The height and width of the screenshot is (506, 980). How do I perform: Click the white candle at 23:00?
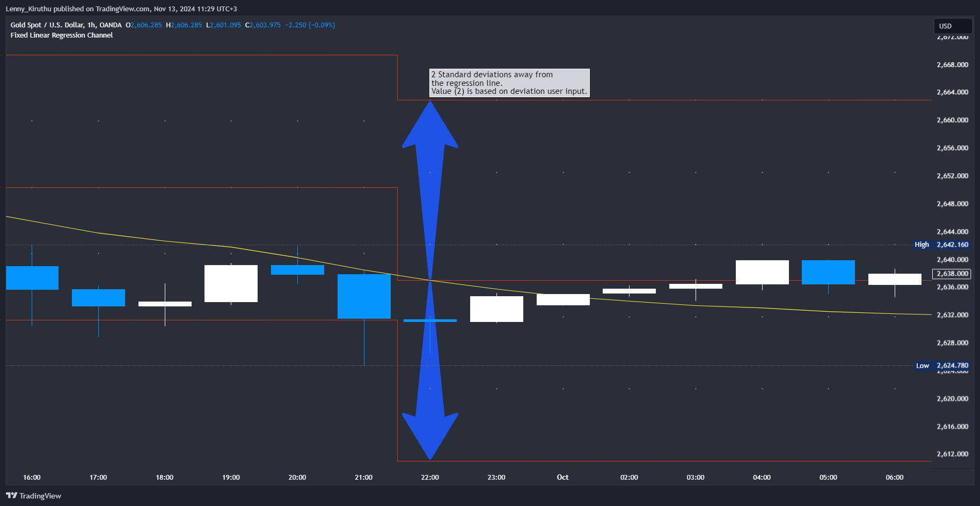point(496,309)
